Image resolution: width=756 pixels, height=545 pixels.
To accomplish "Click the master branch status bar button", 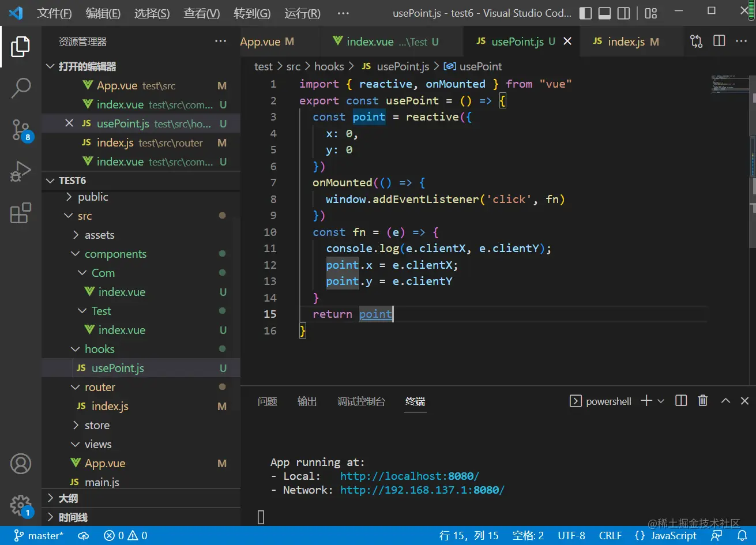I will point(39,536).
